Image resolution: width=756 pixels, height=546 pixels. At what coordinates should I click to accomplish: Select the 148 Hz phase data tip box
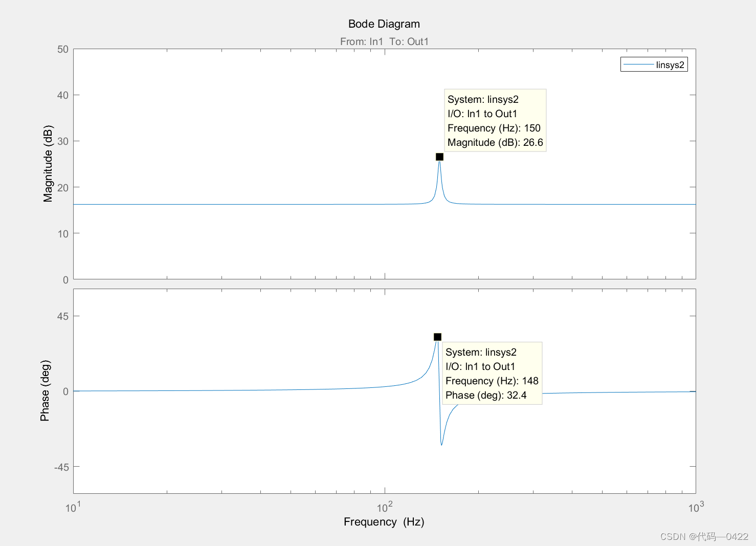(492, 374)
